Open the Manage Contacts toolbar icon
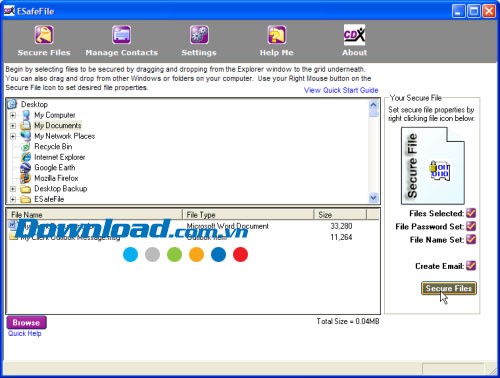This screenshot has height=378, width=500. coord(121,35)
